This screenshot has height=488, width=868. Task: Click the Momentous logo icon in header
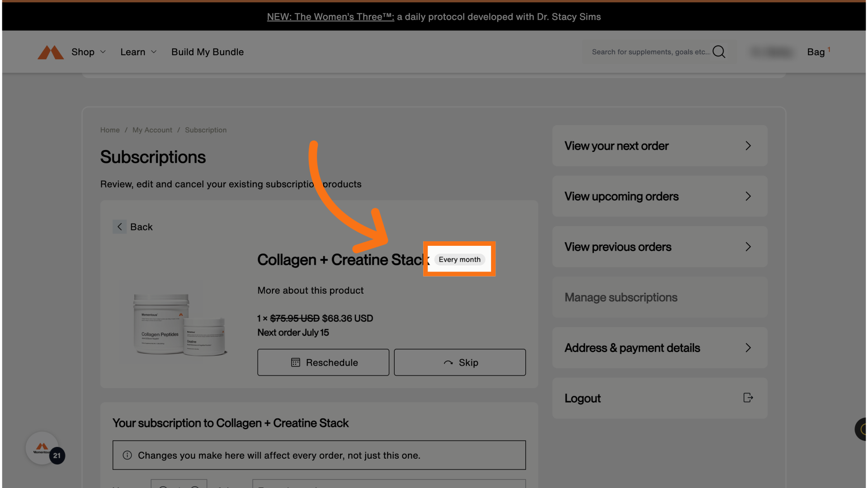click(x=51, y=52)
